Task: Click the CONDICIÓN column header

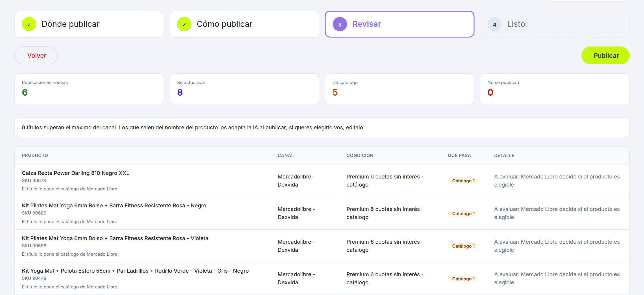Action: [360, 156]
